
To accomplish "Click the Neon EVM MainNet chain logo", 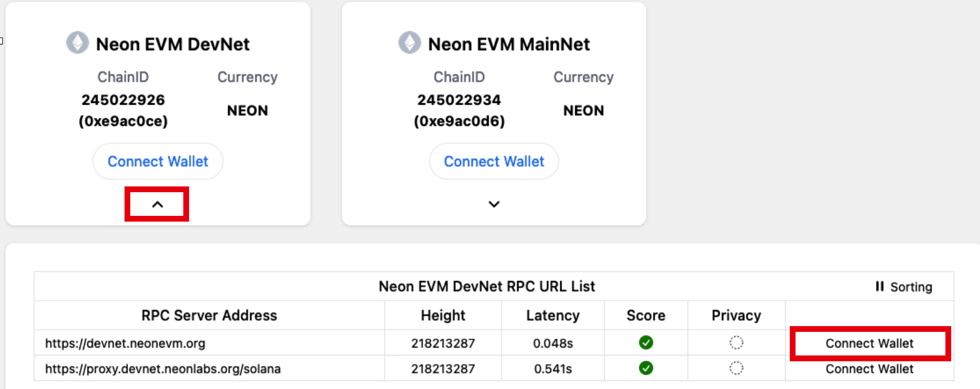I will [x=410, y=43].
